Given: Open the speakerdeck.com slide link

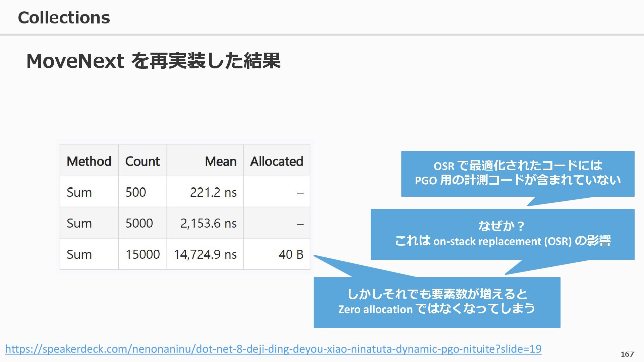Looking at the screenshot, I should 273,349.
